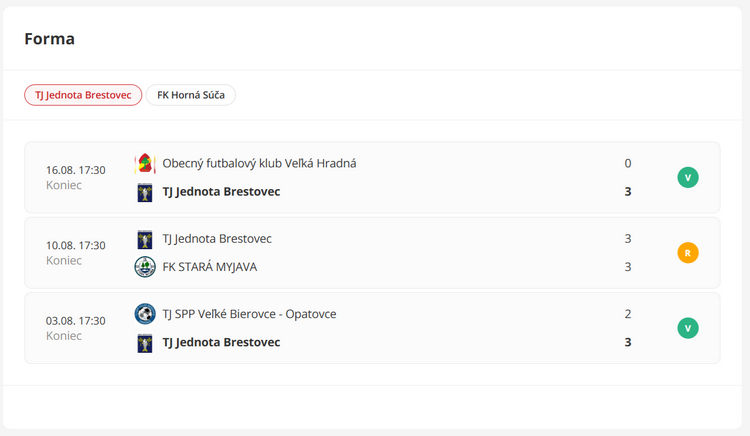Click the Veľká Hradná club crest
The image size is (750, 436).
click(x=145, y=163)
